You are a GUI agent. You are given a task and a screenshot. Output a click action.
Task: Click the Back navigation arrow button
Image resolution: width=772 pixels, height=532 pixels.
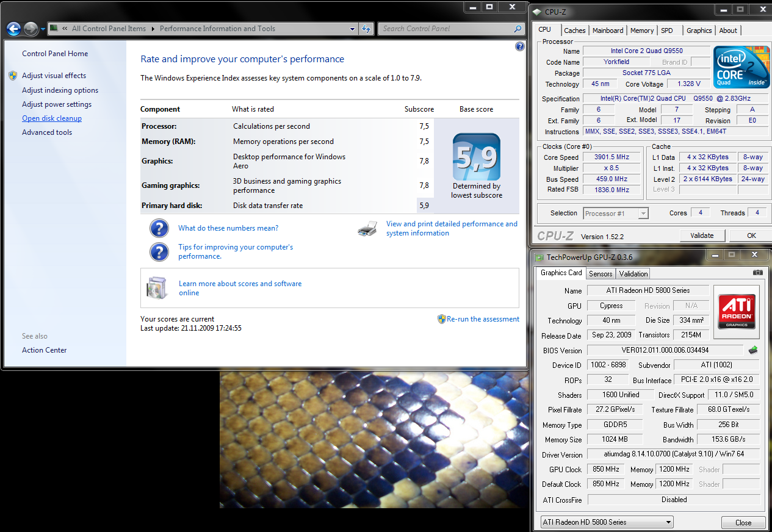[x=13, y=29]
